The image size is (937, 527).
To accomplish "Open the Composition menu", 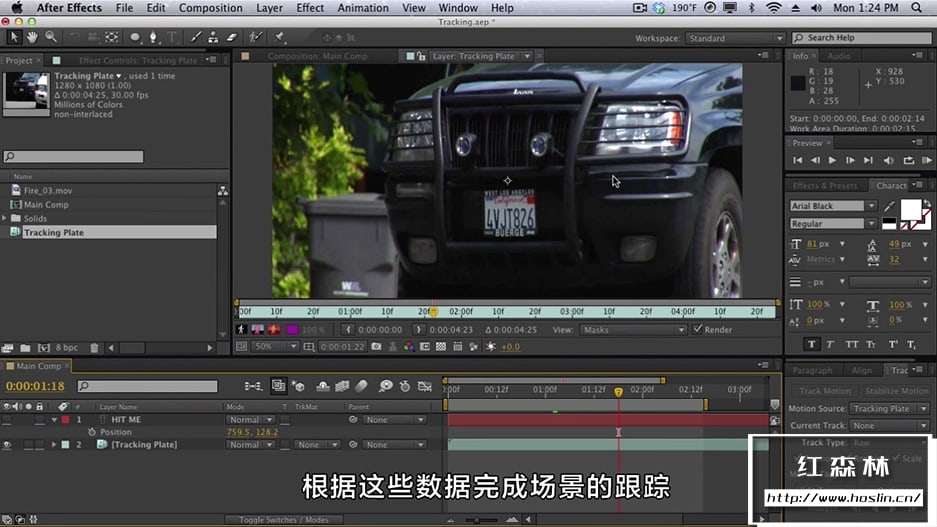I will tap(210, 8).
